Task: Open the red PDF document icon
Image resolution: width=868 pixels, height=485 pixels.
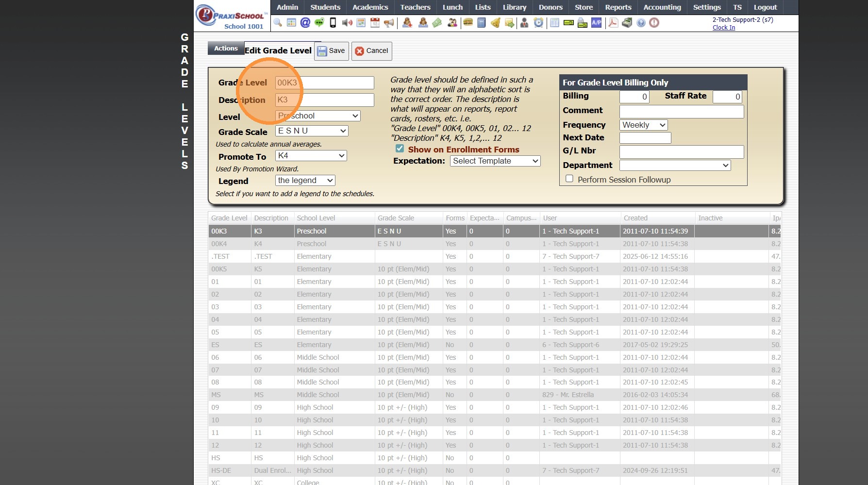Action: tap(613, 23)
